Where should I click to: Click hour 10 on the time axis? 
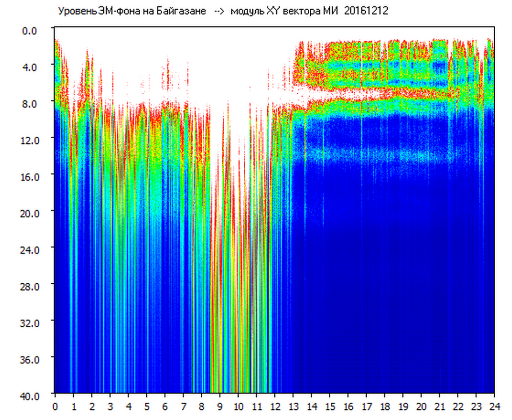(x=238, y=406)
